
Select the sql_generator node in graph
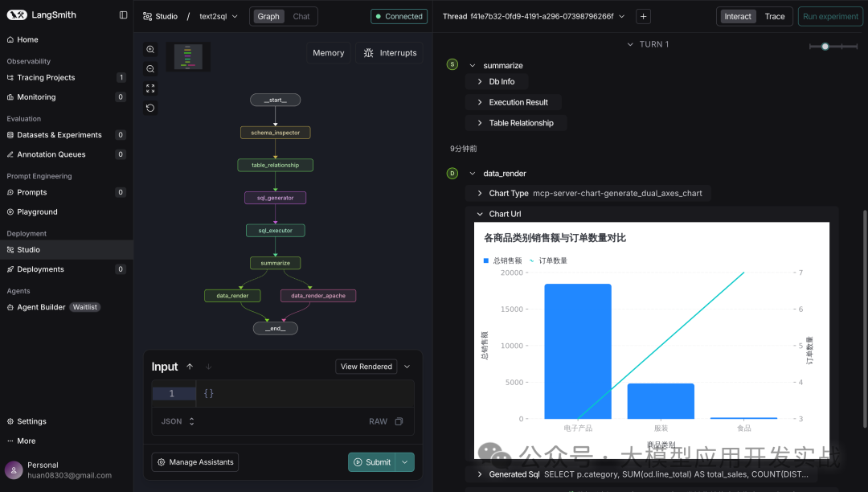pyautogui.click(x=275, y=198)
